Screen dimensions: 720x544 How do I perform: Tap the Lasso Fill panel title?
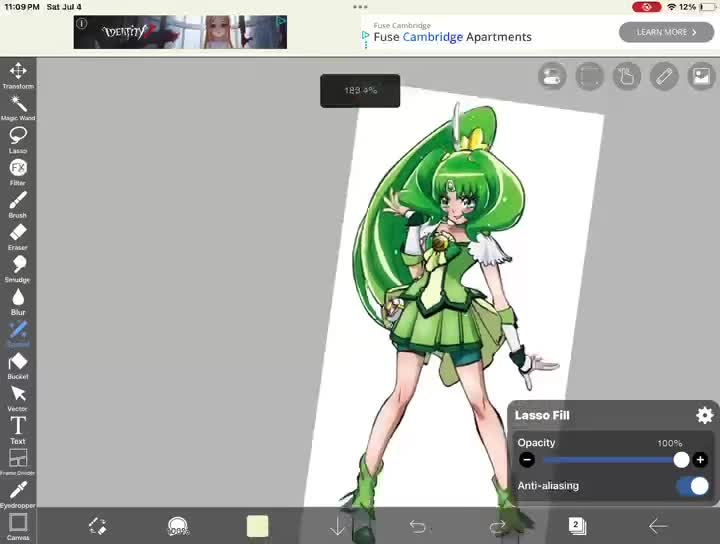tap(542, 415)
